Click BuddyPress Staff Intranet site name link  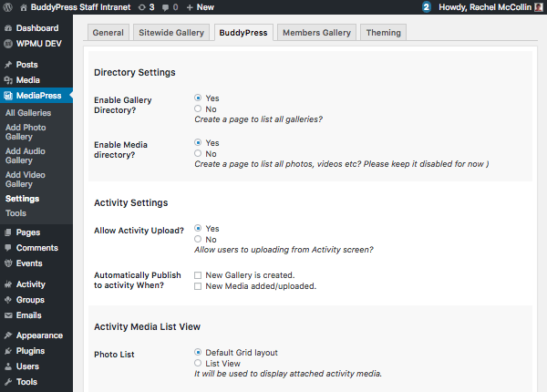point(80,7)
